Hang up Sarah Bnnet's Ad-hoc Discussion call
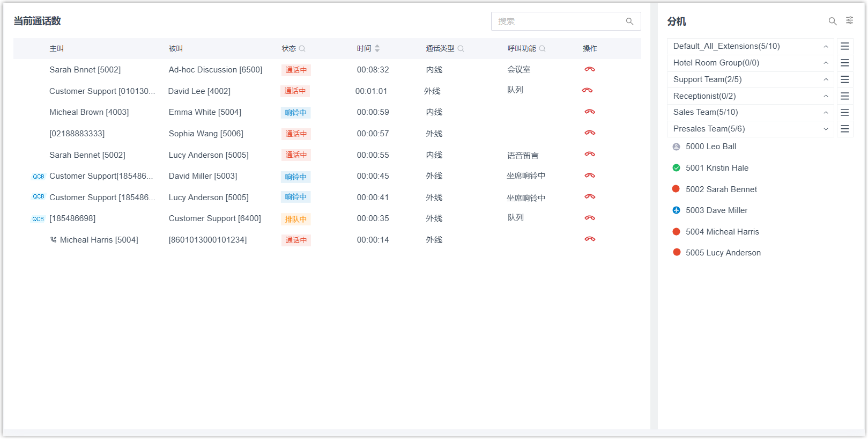The width and height of the screenshot is (868, 439). point(590,70)
